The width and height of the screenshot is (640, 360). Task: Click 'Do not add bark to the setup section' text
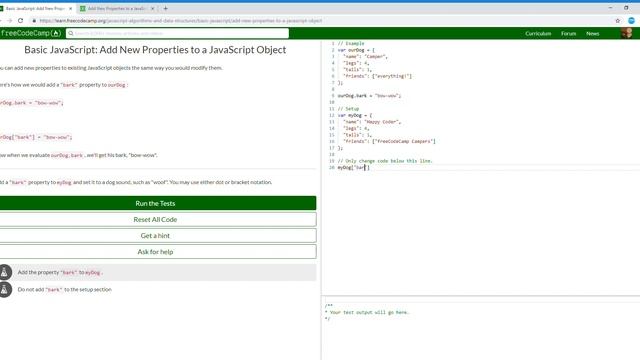64,290
